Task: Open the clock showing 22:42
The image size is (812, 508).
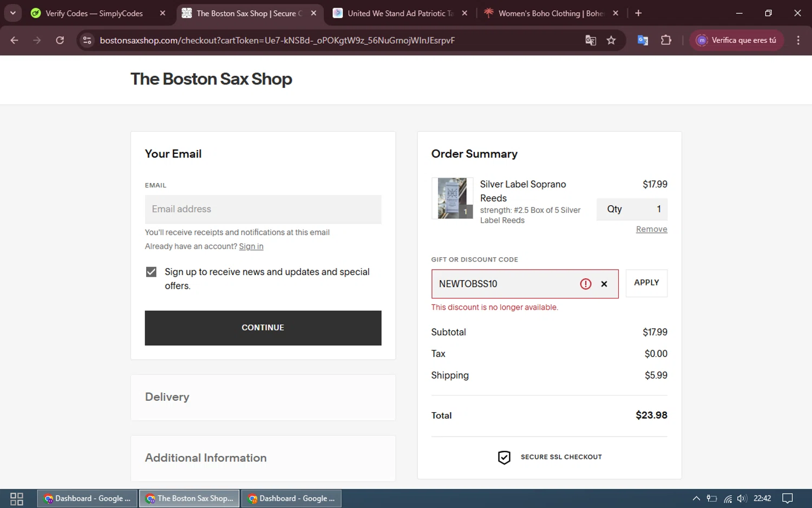Action: [762, 498]
